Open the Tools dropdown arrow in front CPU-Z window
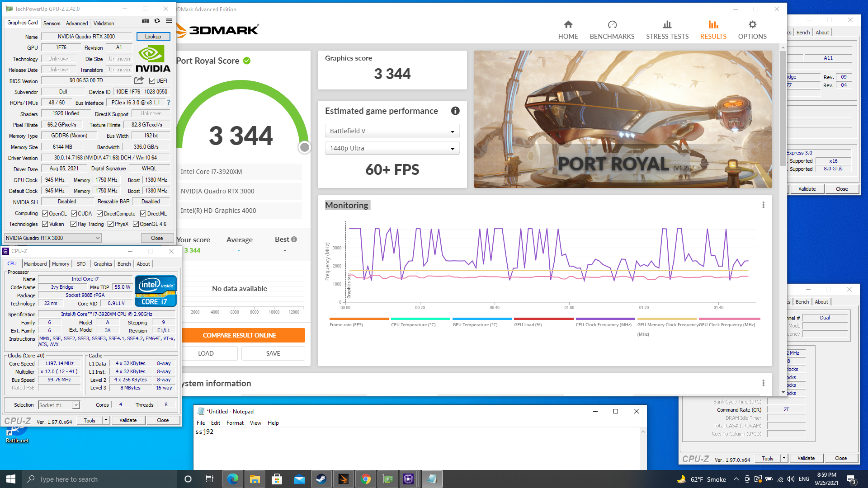Image resolution: width=868 pixels, height=488 pixels. click(106, 420)
